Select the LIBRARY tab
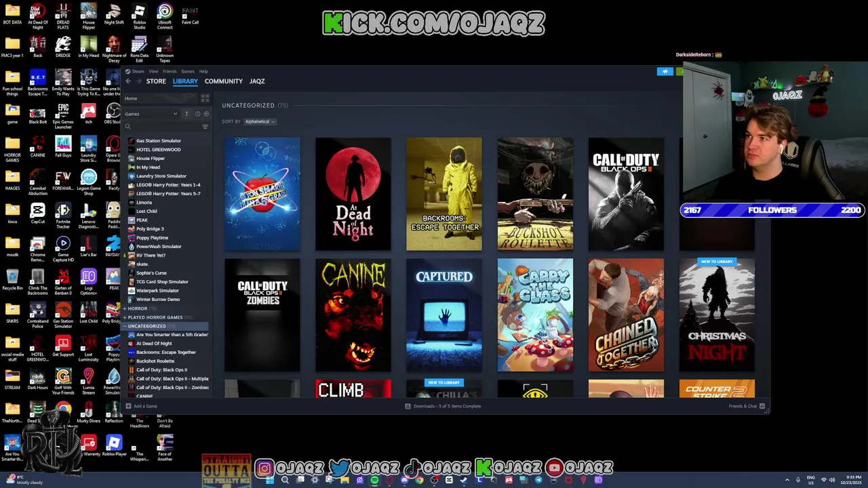 pos(185,81)
